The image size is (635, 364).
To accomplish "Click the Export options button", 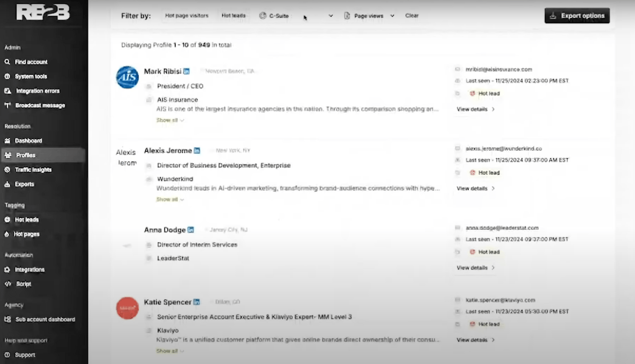I will pos(577,16).
